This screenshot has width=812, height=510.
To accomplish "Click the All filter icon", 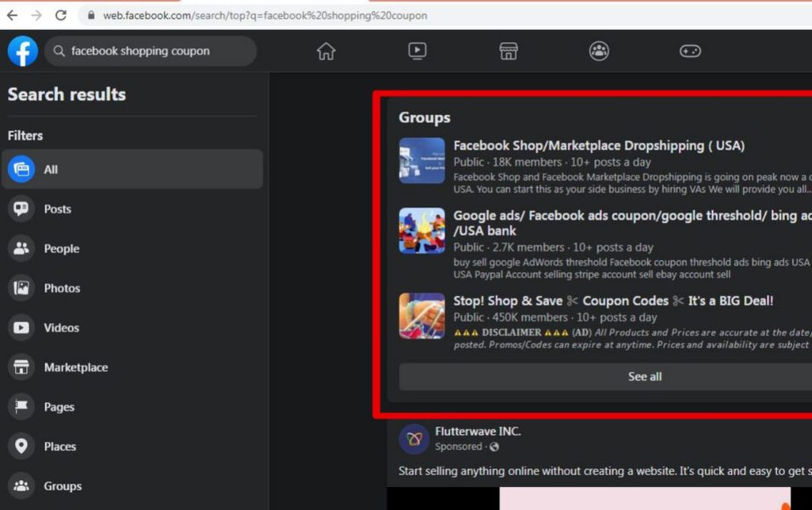I will click(x=21, y=169).
